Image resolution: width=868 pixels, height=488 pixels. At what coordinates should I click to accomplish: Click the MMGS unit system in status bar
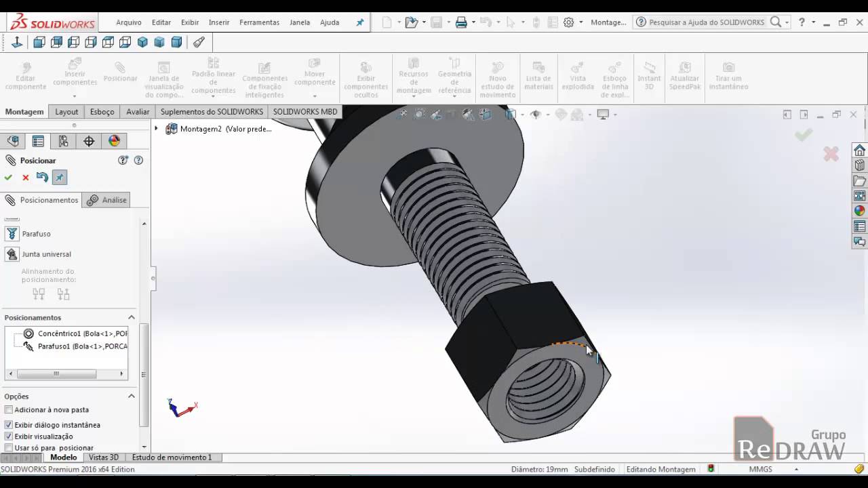(x=760, y=469)
